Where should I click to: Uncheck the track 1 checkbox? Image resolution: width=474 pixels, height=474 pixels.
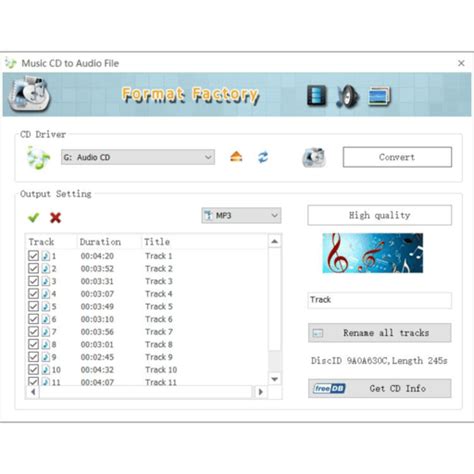pyautogui.click(x=33, y=256)
